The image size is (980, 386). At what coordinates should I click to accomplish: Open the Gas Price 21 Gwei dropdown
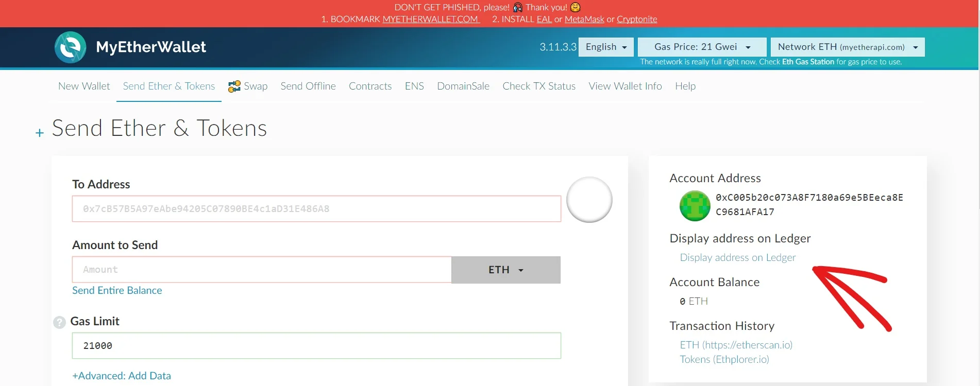point(702,47)
